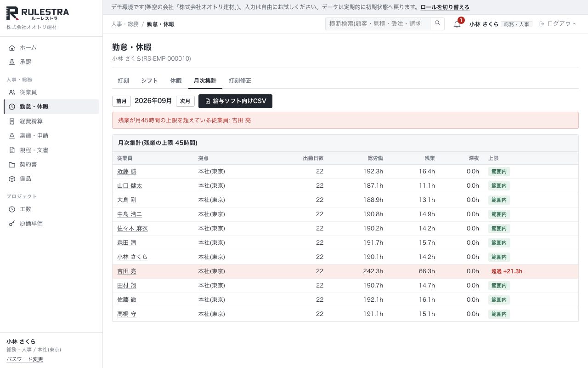Screen dimensions: 588x368
Task: Open employee 山口 健太
Action: click(130, 186)
